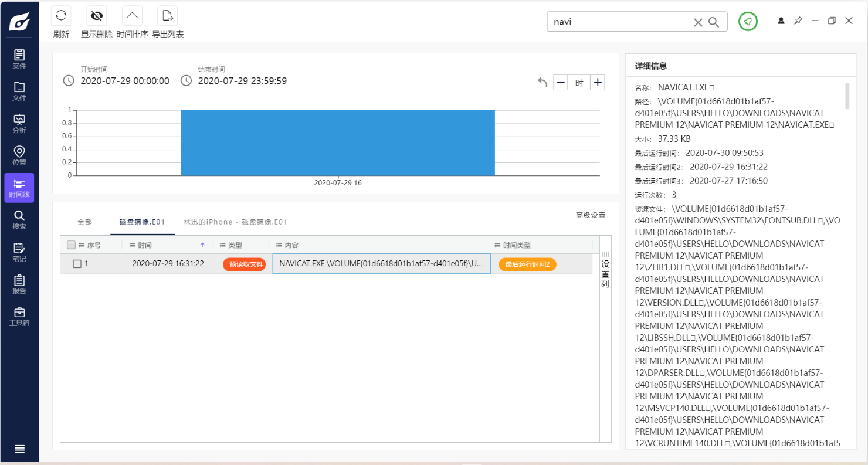This screenshot has height=465, width=868.
Task: Click the 名称 value NAVICAT.EXE
Action: coord(686,87)
